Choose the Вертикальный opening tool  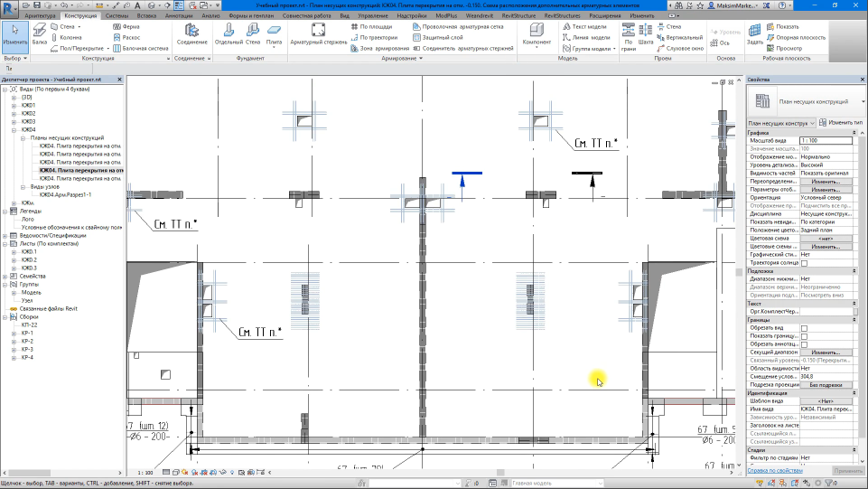[x=680, y=38]
